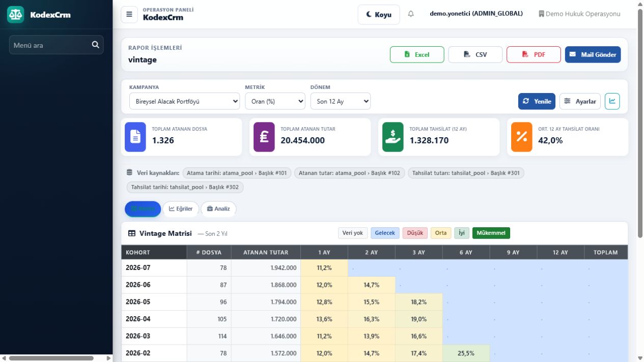Switch to the Eğriler tab
Image resolution: width=644 pixels, height=362 pixels.
(181, 209)
